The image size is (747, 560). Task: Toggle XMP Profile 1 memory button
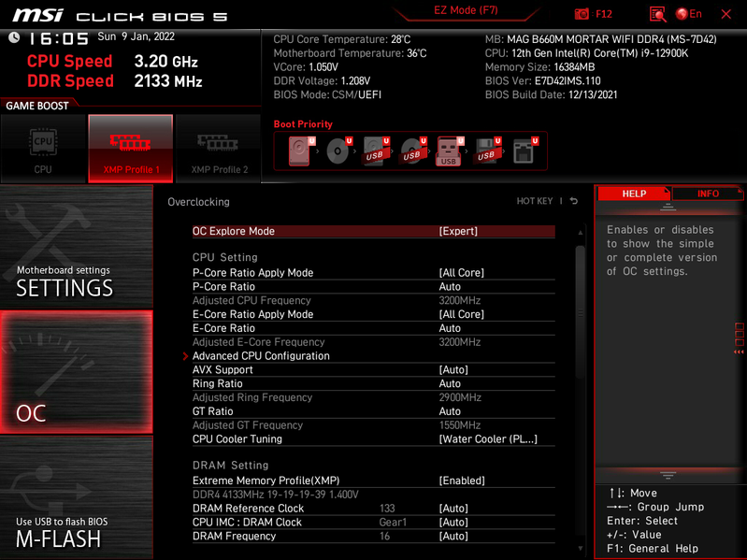coord(131,149)
